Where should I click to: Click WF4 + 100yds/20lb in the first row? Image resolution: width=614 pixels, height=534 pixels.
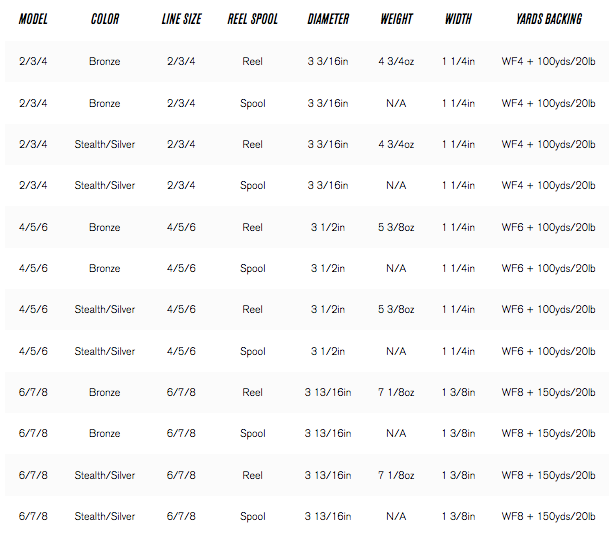point(548,62)
